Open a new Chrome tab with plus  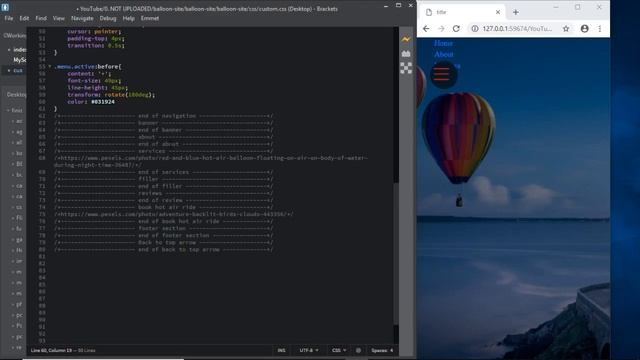(x=516, y=12)
